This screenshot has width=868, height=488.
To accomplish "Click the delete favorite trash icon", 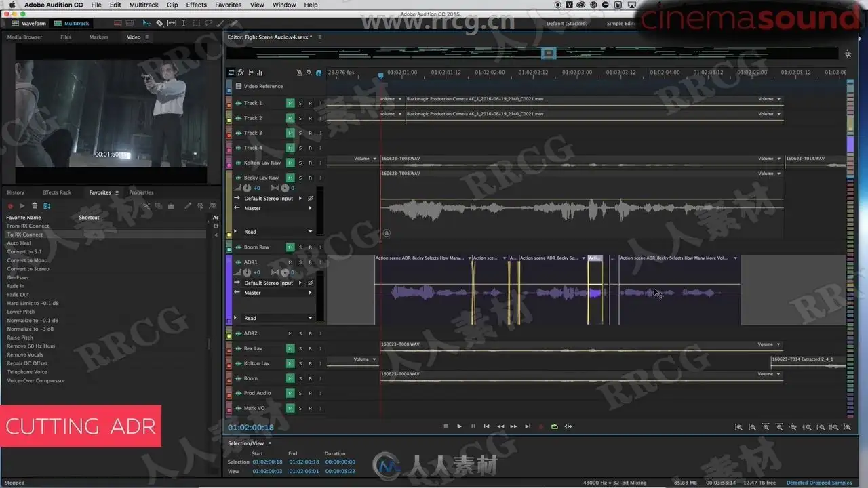I will [35, 205].
